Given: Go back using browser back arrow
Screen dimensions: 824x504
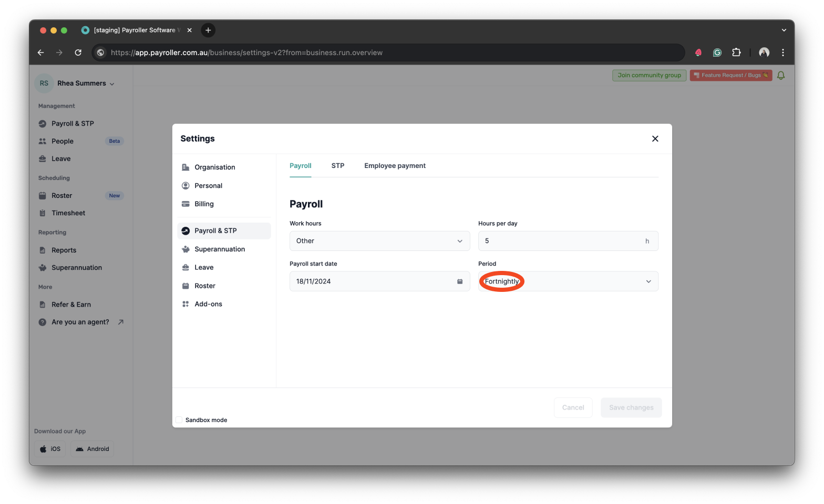Looking at the screenshot, I should 40,52.
